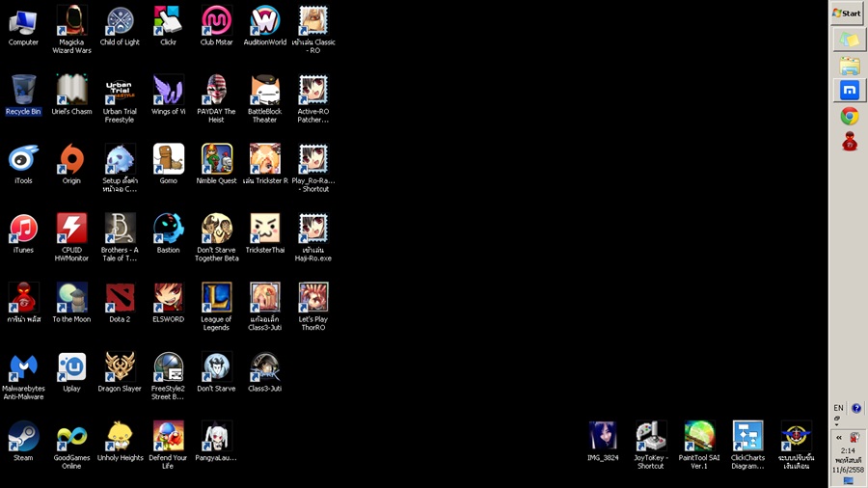Screen dimensions: 868x488
Task: Open TricksterThai shortcut
Action: [264, 233]
